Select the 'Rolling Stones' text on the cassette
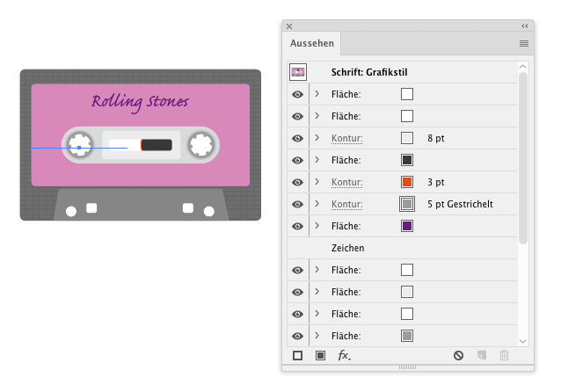The height and width of the screenshot is (392, 561). coord(140,102)
